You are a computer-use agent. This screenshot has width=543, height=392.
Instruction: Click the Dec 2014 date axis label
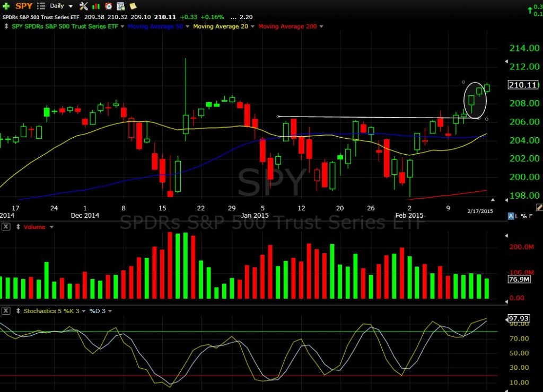point(85,215)
